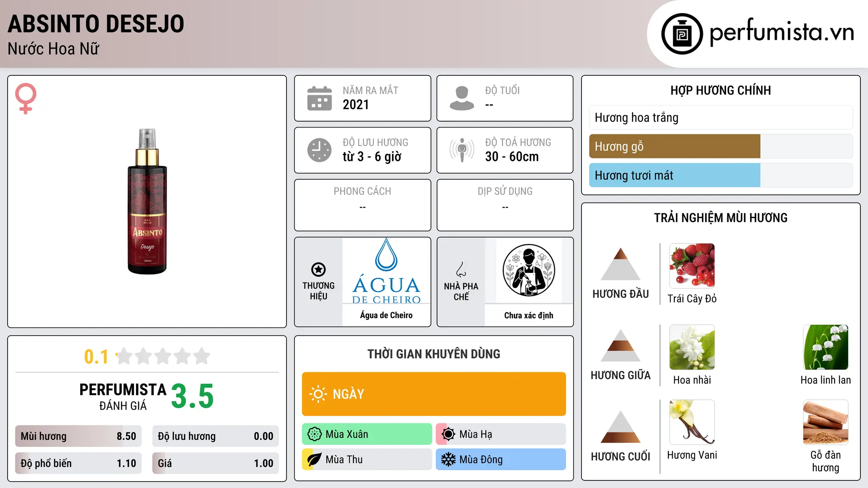This screenshot has width=868, height=488.
Task: Open the Trái Cây Đỏ red berries image
Action: (x=692, y=266)
